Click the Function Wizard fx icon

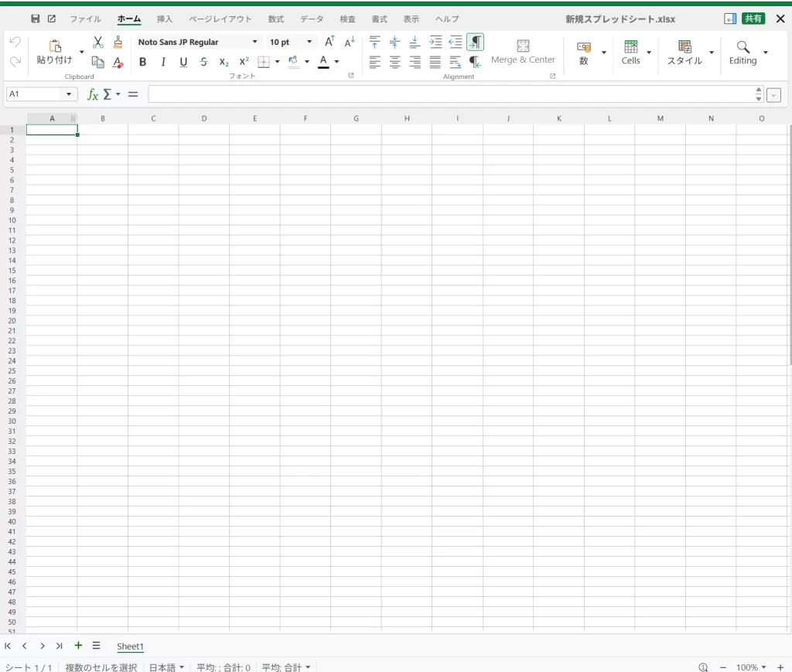(93, 94)
